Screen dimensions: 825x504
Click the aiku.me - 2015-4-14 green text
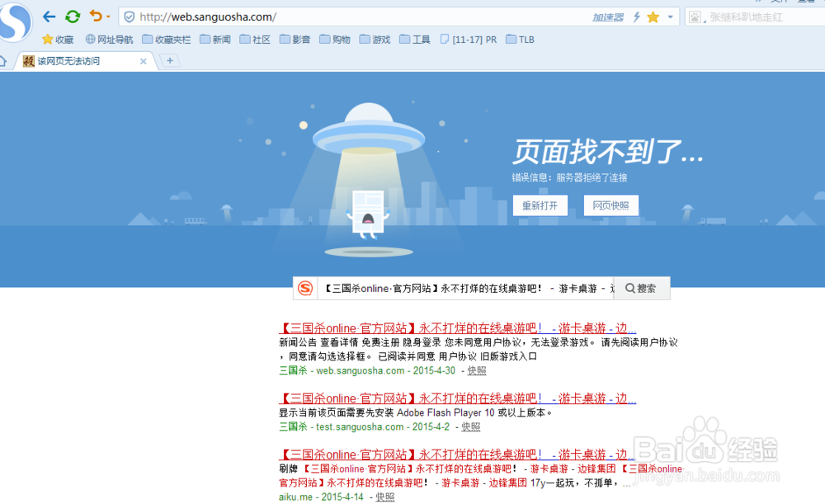point(321,497)
